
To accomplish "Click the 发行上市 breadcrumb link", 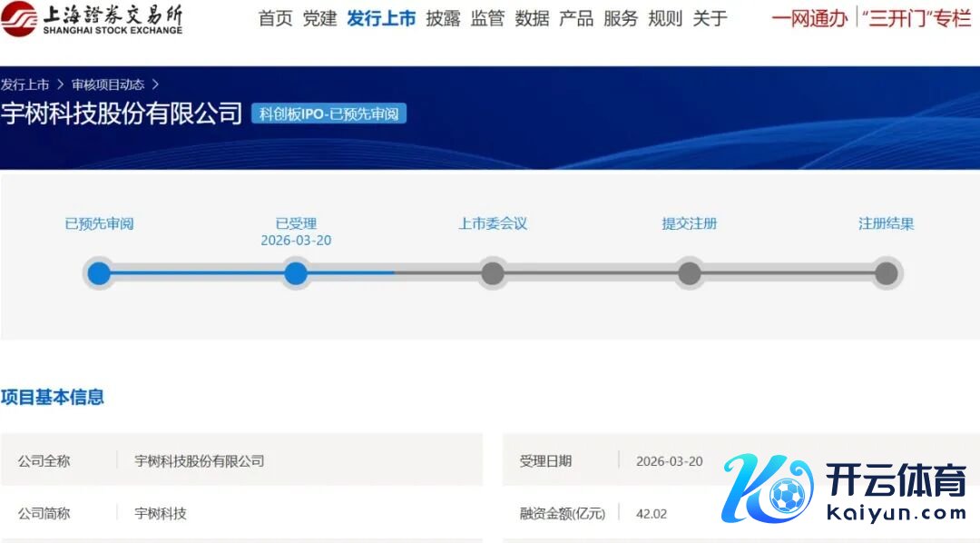I will (25, 84).
